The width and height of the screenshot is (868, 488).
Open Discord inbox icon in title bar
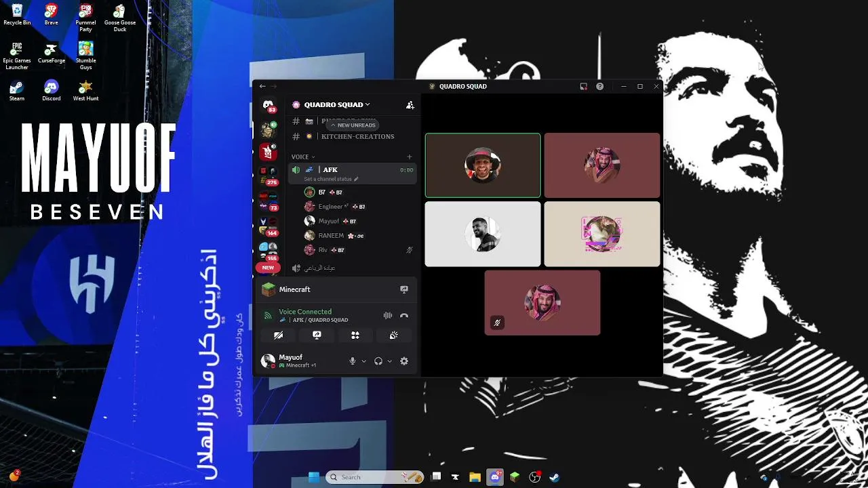coord(583,86)
